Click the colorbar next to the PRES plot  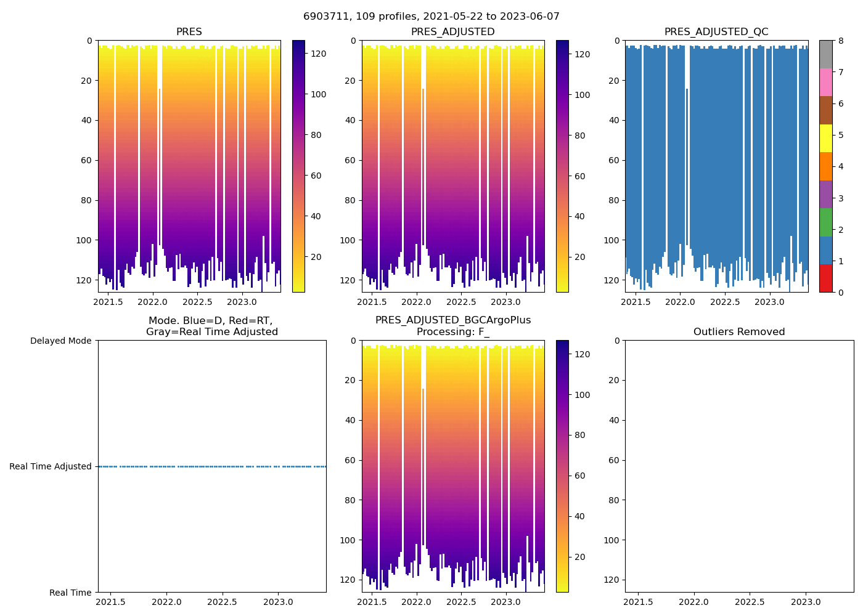click(x=298, y=166)
